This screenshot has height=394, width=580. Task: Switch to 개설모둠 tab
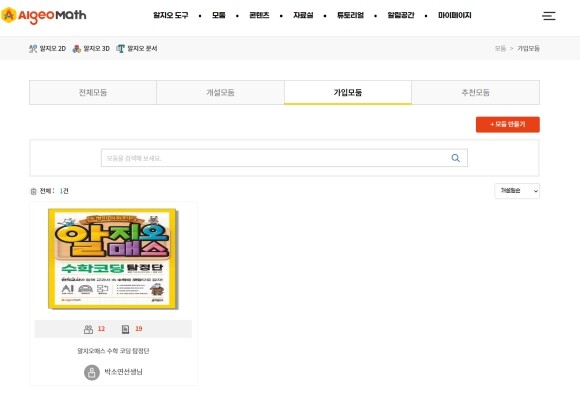pos(220,92)
